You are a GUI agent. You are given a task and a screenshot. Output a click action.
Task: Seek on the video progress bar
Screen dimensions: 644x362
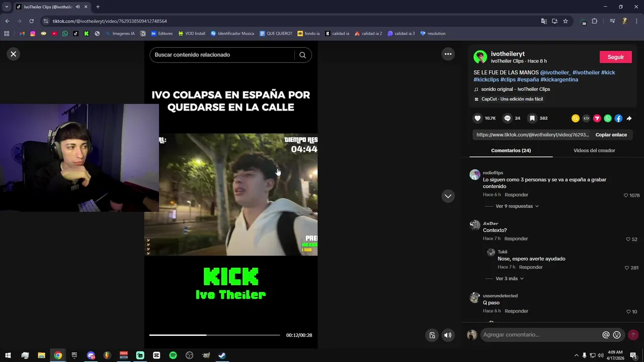click(x=214, y=335)
